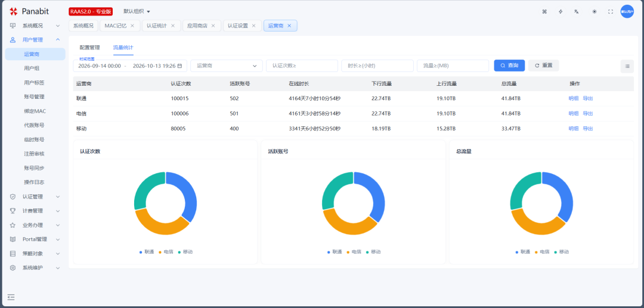Viewport: 644px width, 308px height.
Task: Collapse the 用户管理 menu chevron
Action: tap(58, 40)
